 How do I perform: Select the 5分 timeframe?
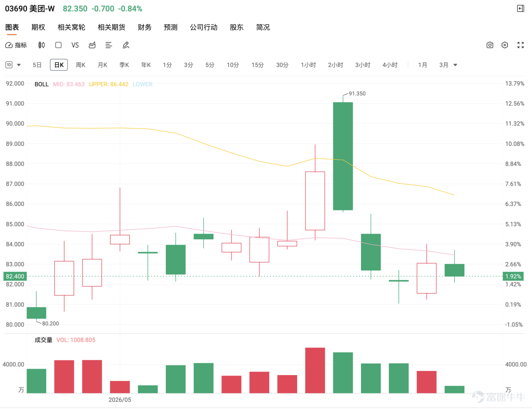click(x=210, y=65)
